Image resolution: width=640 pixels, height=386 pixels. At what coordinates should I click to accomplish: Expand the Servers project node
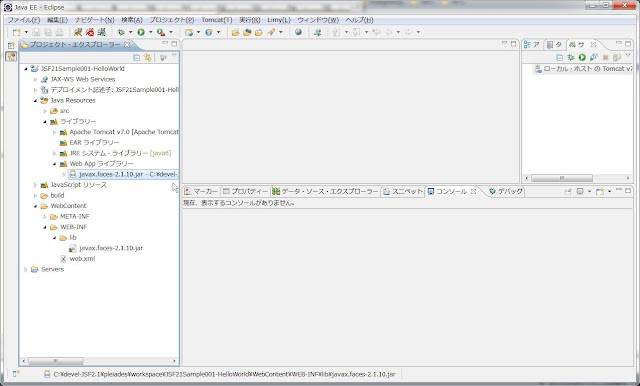click(26, 270)
